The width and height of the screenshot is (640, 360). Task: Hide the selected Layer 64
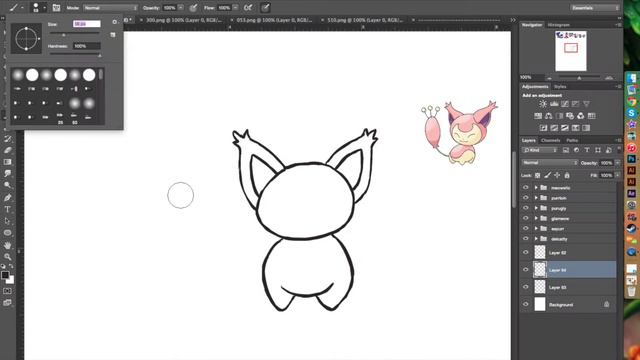pyautogui.click(x=526, y=270)
